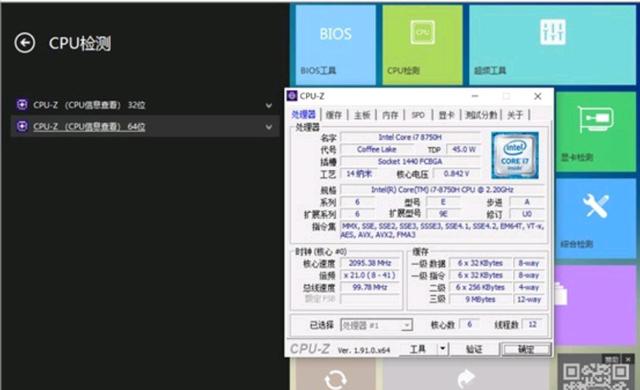Close the QR code popup
640x390 pixels.
628,359
